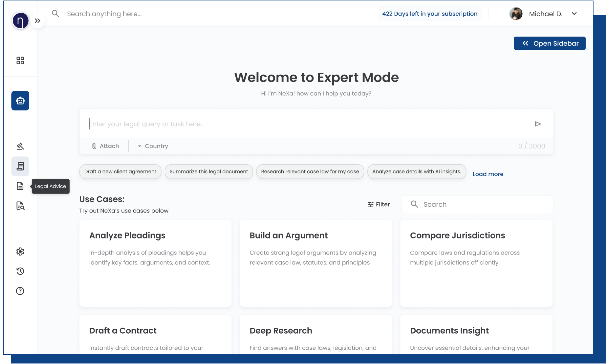The height and width of the screenshot is (364, 609).
Task: Click the top bar magnifier icon
Action: point(55,14)
